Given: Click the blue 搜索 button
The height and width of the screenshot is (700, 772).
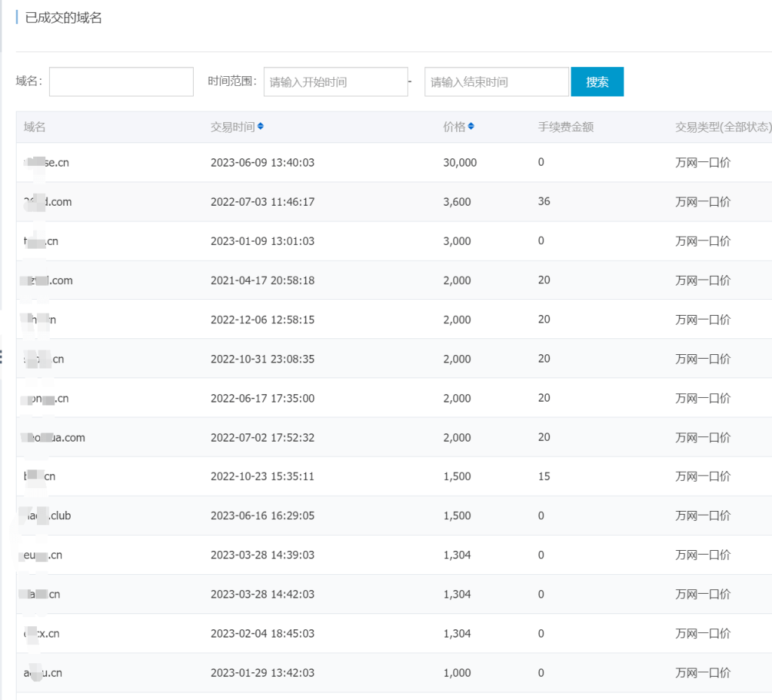Looking at the screenshot, I should 596,82.
